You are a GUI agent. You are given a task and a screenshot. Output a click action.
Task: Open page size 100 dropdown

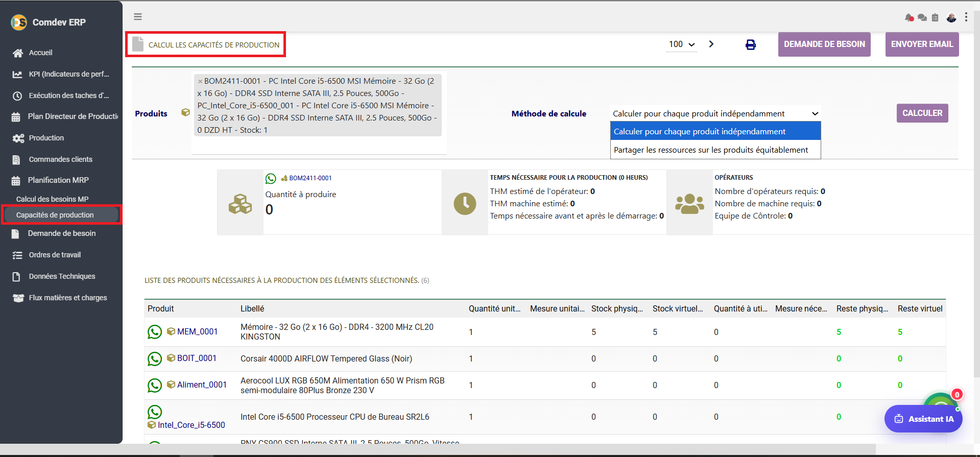[x=682, y=44]
